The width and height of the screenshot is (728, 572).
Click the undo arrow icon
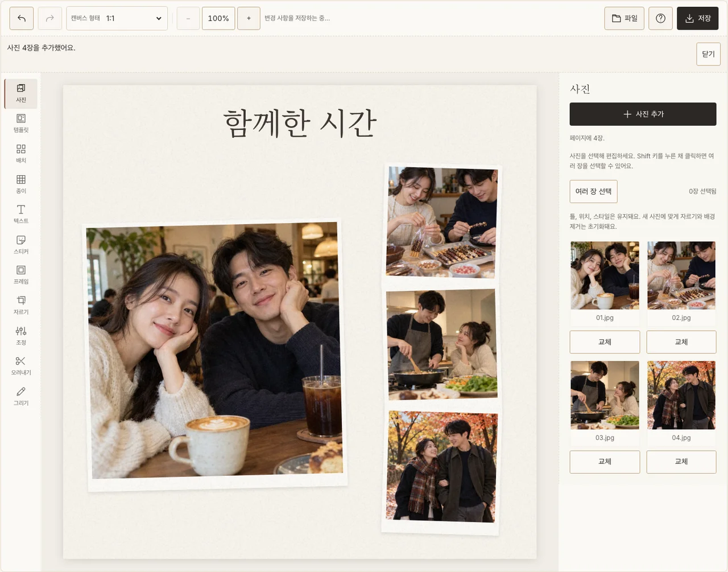(22, 18)
